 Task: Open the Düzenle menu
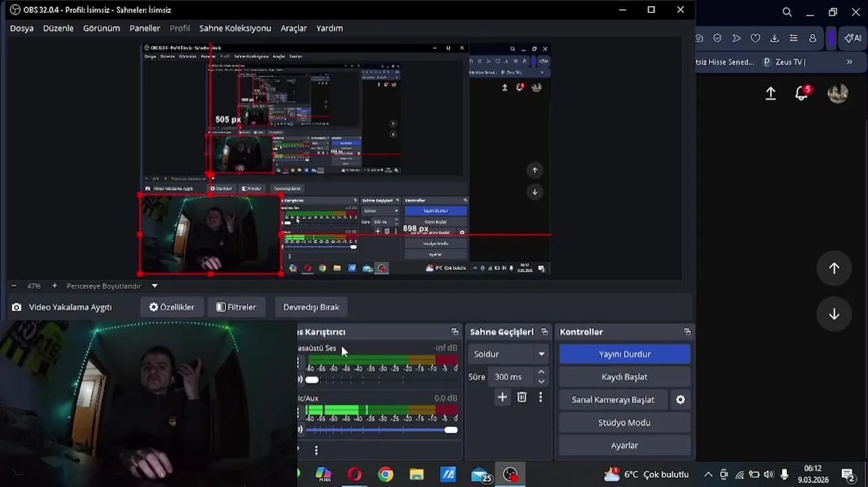click(58, 28)
